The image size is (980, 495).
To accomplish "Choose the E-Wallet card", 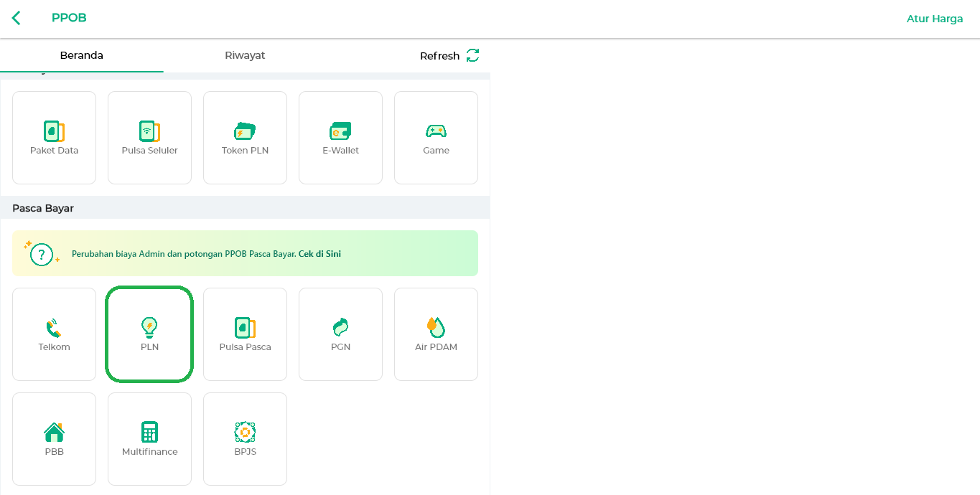I will [340, 138].
